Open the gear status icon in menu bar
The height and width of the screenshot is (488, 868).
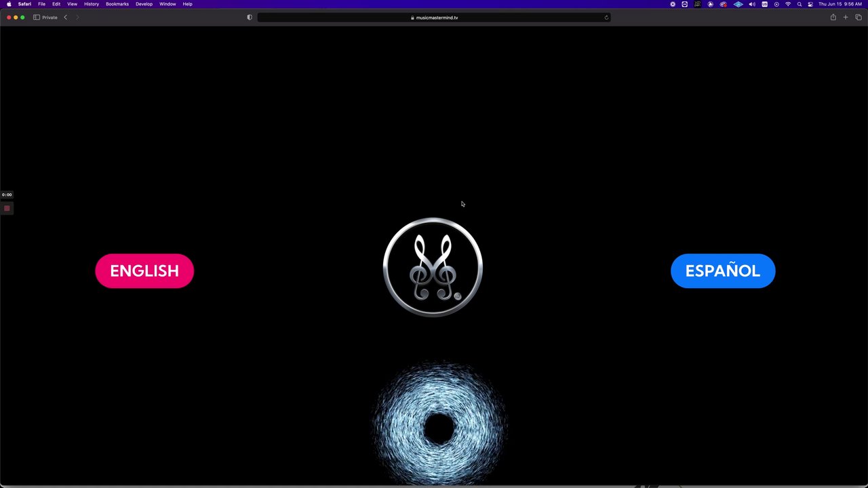673,4
